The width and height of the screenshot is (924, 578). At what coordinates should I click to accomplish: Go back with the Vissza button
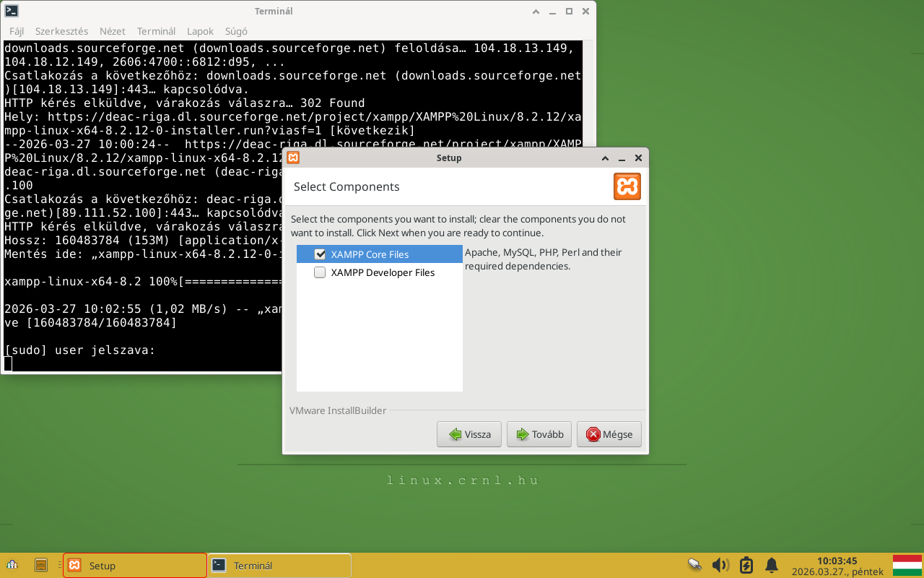pyautogui.click(x=469, y=433)
